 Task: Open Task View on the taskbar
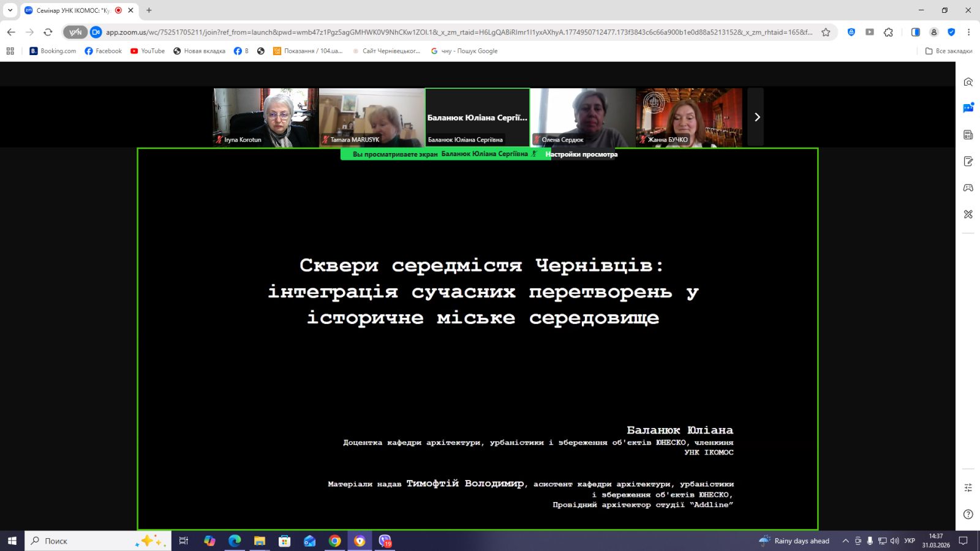(x=183, y=541)
